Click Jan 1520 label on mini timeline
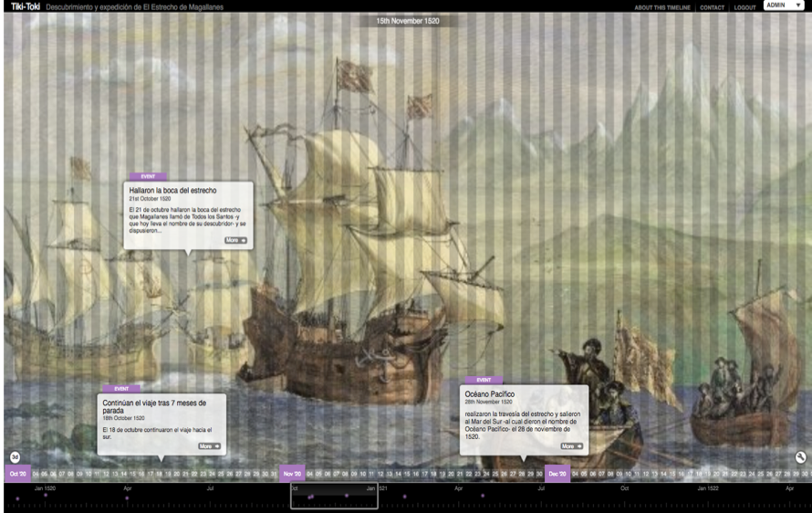The height and width of the screenshot is (513, 812). tap(45, 488)
